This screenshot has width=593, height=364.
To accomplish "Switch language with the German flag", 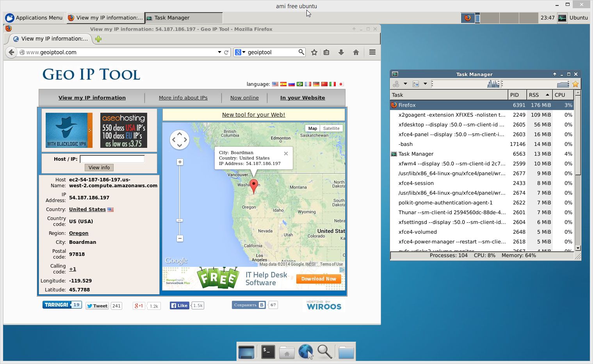I will 316,84.
